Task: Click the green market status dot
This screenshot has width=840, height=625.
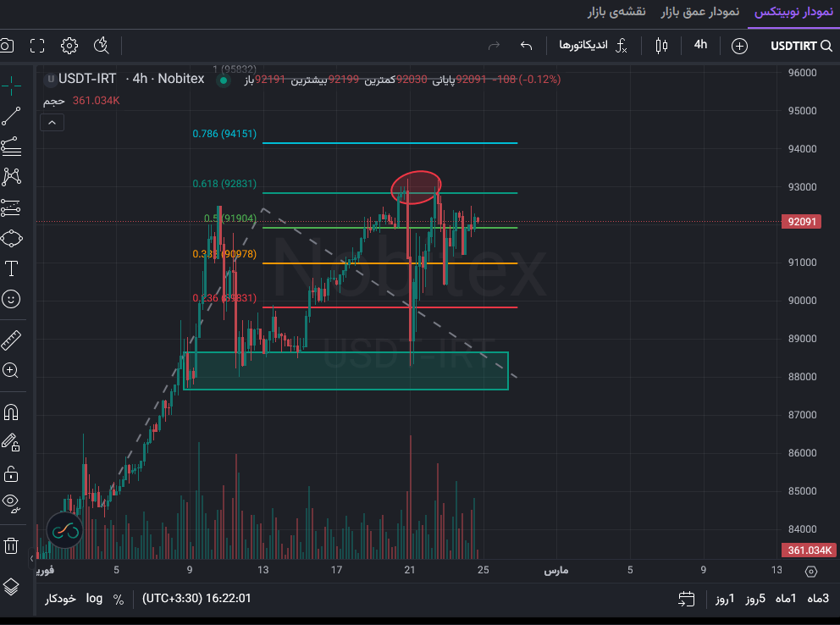Action: pos(224,80)
